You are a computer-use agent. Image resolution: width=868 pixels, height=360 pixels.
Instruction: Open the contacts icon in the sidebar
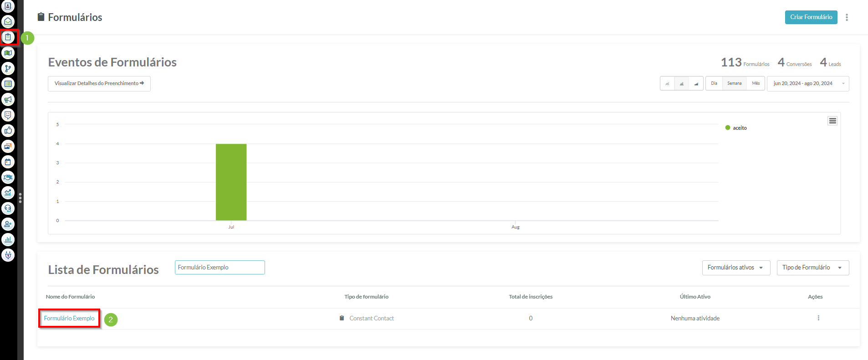(x=8, y=6)
